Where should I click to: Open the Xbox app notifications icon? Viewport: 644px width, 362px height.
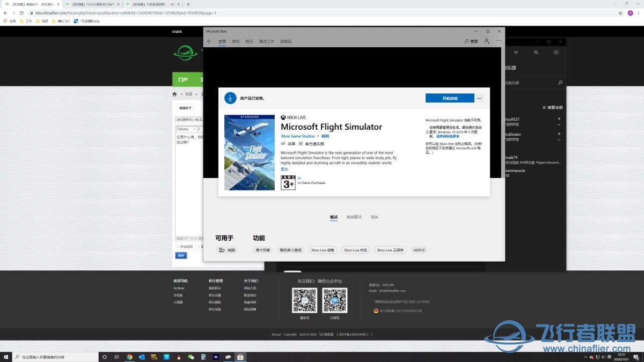pyautogui.click(x=556, y=53)
